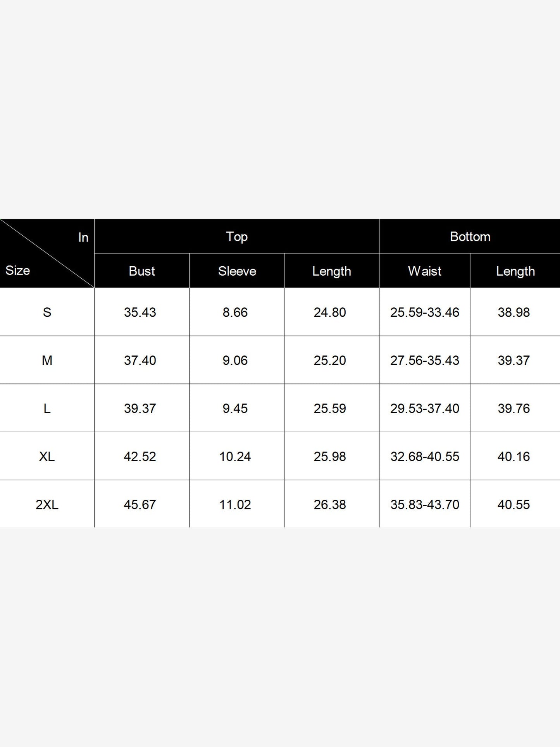Select the L size row label
Screen dimensions: 560x747
pyautogui.click(x=47, y=408)
